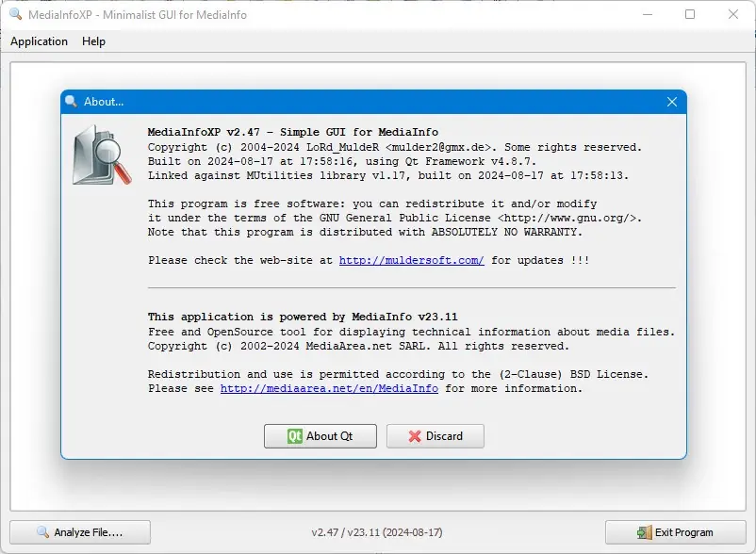756x554 pixels.
Task: Open the mediaarea.net MediaInfo link
Action: coord(329,388)
